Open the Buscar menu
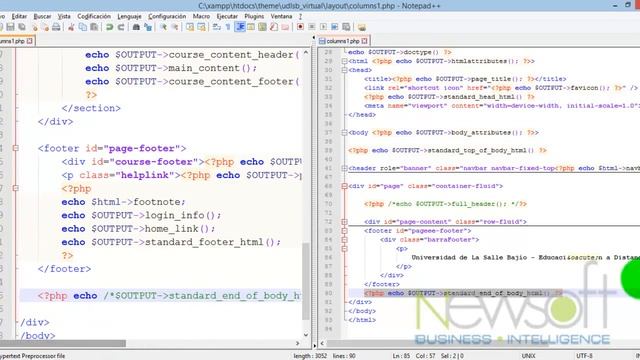The width and height of the screenshot is (640, 360). 42,16
